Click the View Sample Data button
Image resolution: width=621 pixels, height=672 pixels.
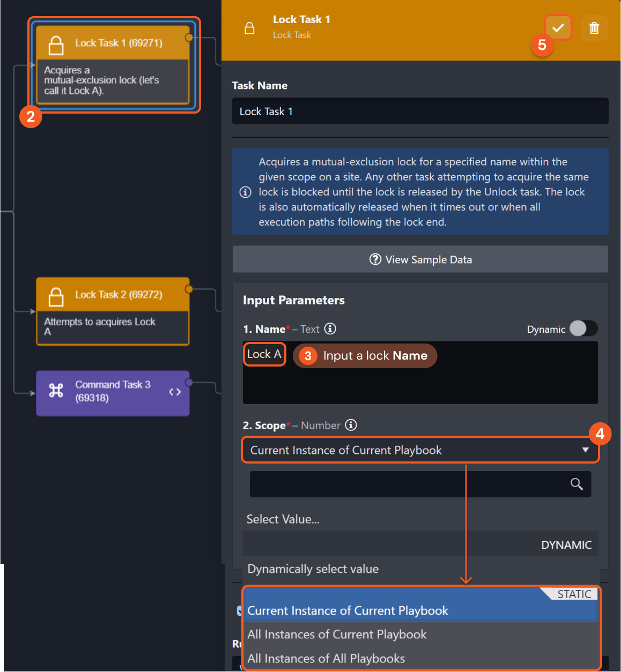point(420,259)
